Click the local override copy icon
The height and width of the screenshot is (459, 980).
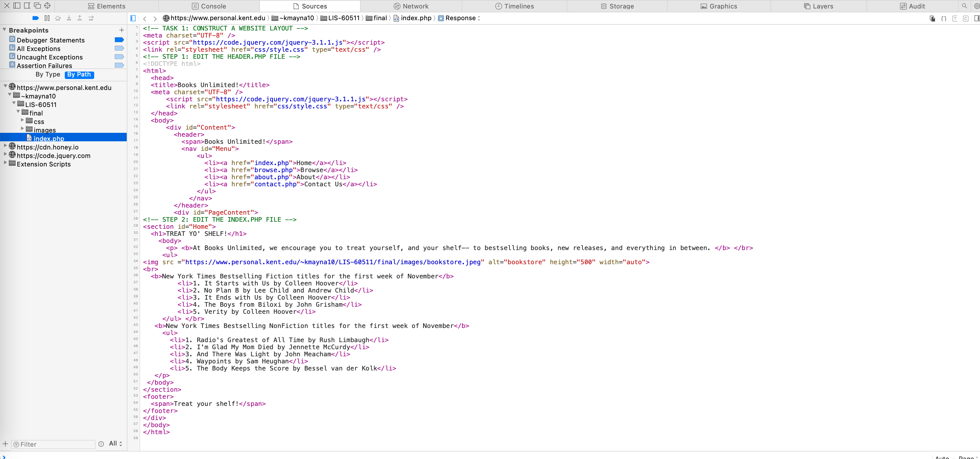[x=932, y=18]
